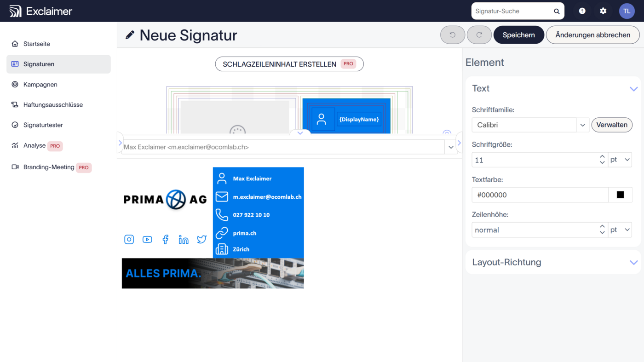Click the redo arrow button

[x=479, y=35]
